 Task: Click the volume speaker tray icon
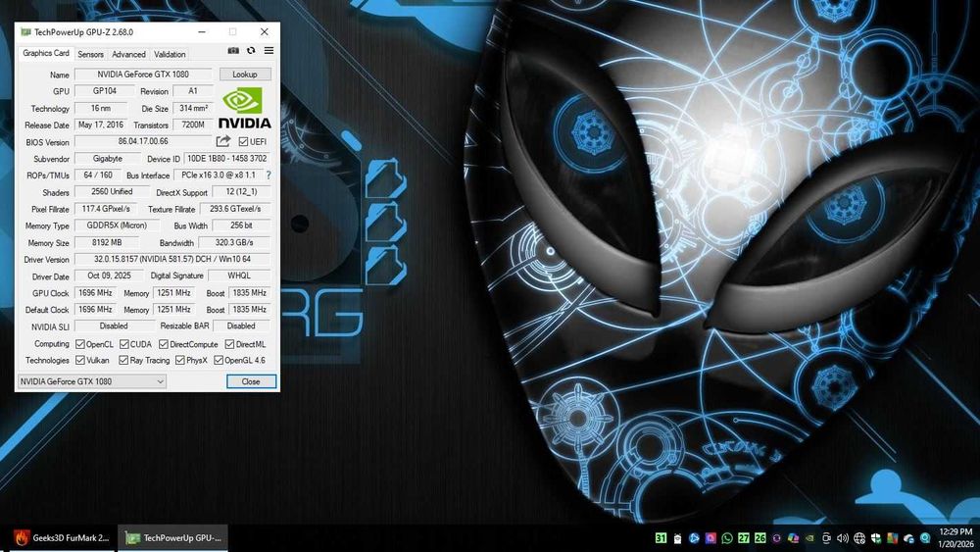point(843,538)
